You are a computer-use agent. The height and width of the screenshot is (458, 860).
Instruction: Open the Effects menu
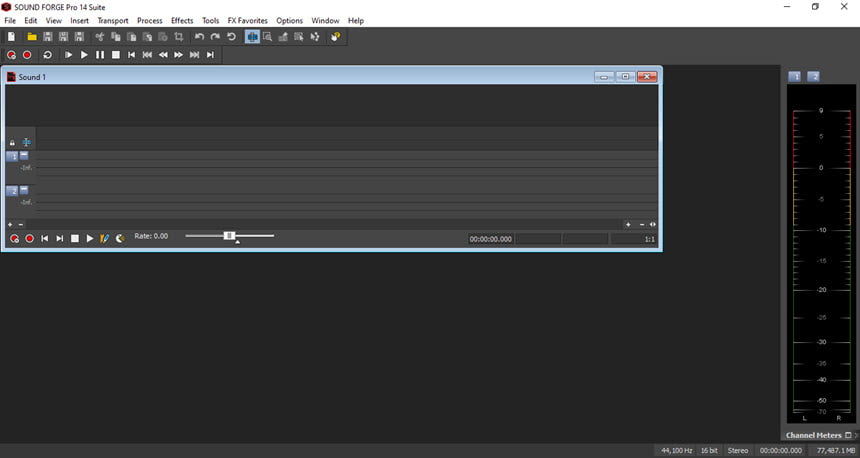click(182, 20)
